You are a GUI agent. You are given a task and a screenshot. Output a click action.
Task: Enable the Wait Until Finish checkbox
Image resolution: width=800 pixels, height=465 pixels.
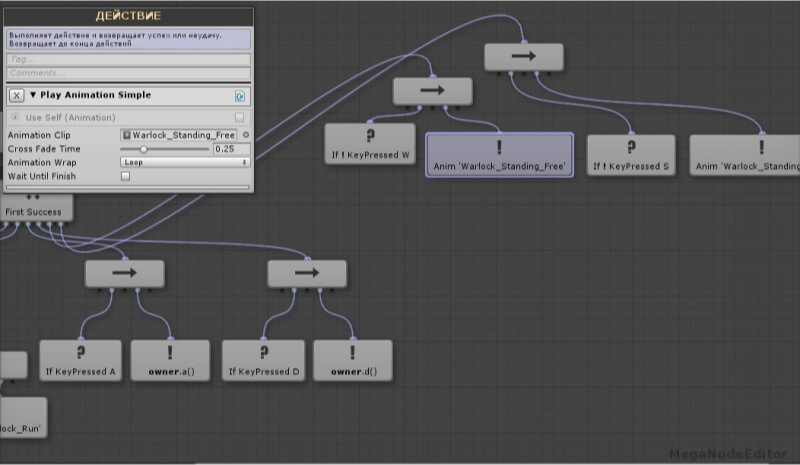125,176
